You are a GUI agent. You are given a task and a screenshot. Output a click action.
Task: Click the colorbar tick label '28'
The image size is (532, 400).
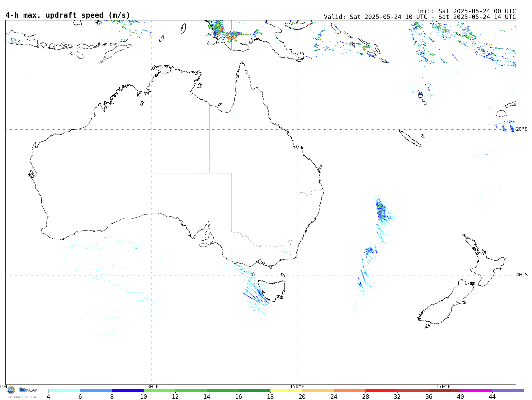point(366,397)
